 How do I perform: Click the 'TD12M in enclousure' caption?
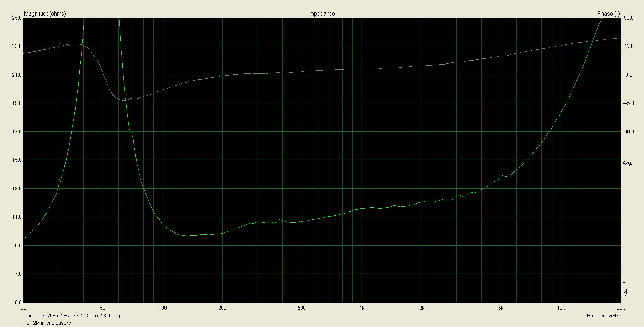47,323
